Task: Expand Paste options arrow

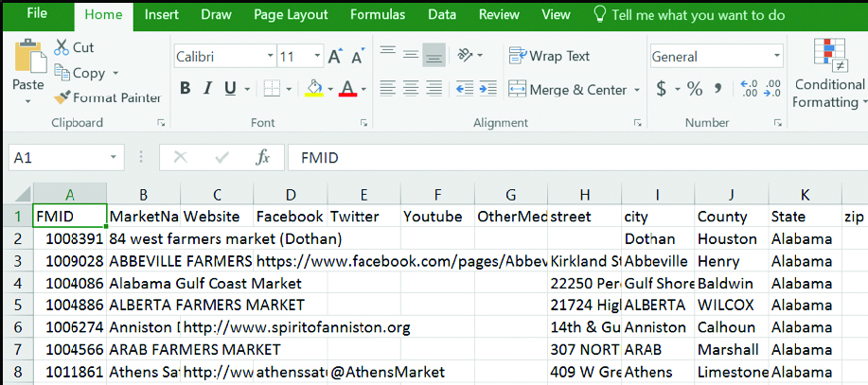Action: pos(28,101)
